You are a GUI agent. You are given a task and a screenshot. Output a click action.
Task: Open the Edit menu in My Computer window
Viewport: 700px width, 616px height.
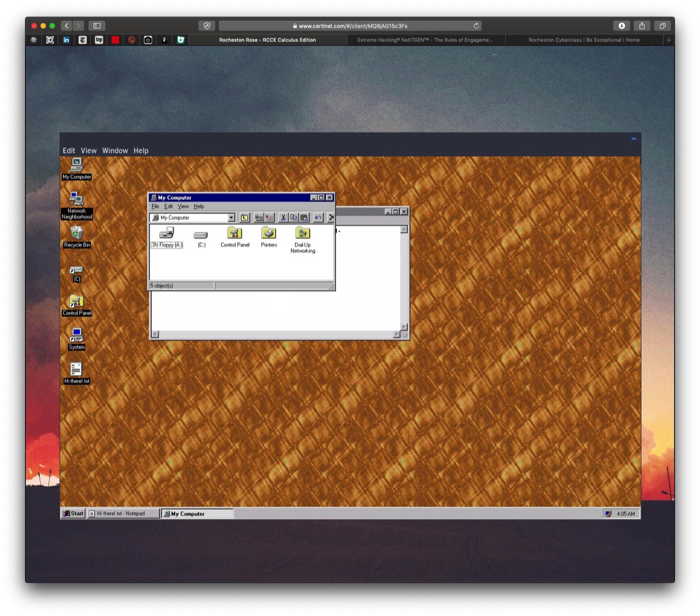coord(168,206)
